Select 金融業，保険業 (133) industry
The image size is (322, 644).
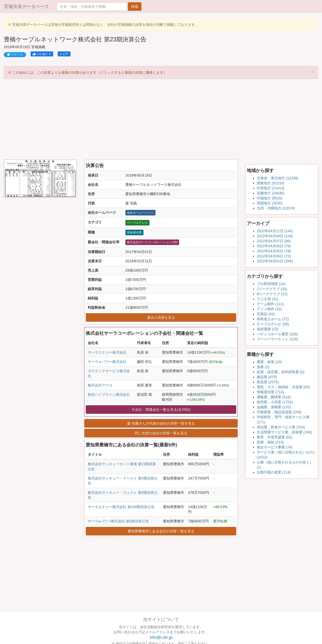click(x=274, y=407)
